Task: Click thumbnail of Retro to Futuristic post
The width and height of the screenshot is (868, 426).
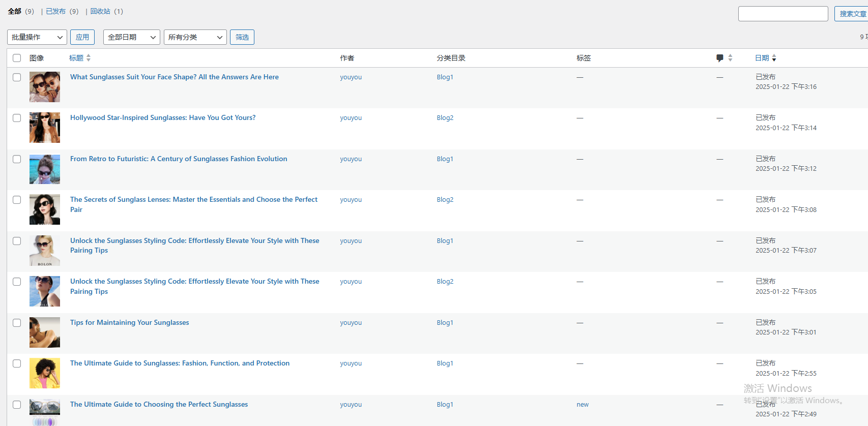Action: point(45,169)
